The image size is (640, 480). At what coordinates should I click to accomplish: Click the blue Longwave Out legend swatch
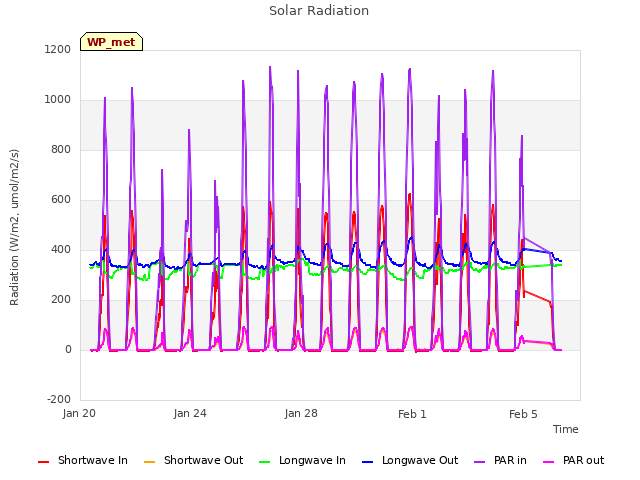[368, 462]
